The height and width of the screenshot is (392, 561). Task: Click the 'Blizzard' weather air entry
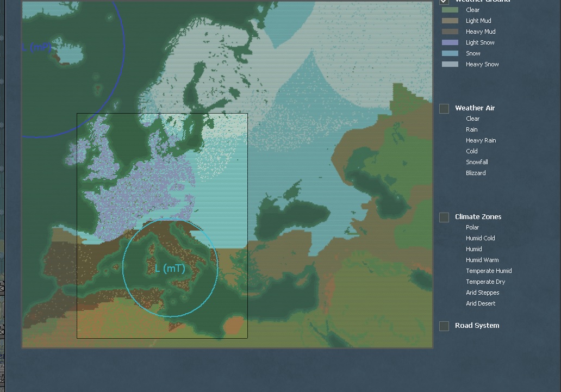[476, 173]
